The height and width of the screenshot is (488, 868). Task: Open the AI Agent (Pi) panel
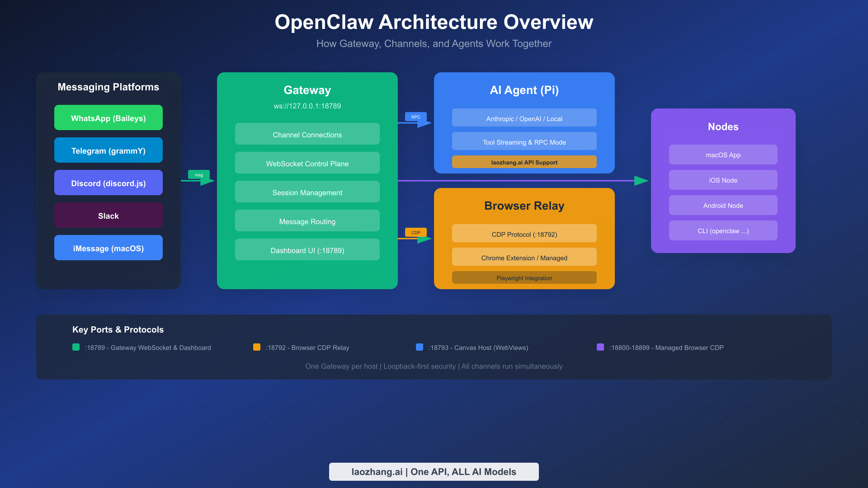pos(524,90)
